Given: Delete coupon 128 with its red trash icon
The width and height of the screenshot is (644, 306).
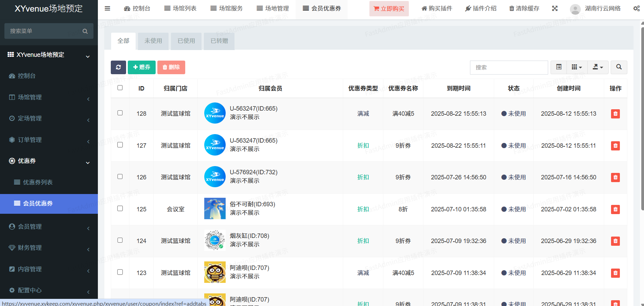Looking at the screenshot, I should 615,114.
